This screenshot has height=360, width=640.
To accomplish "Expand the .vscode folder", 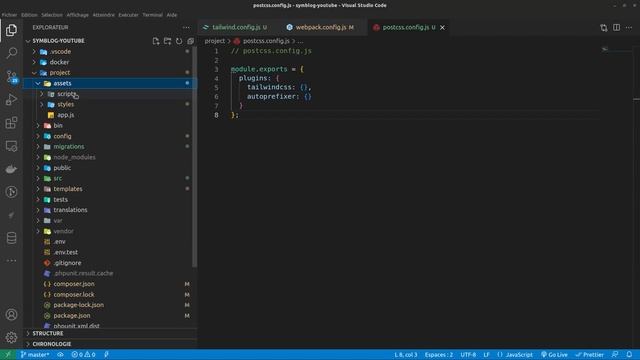I will coord(110,51).
